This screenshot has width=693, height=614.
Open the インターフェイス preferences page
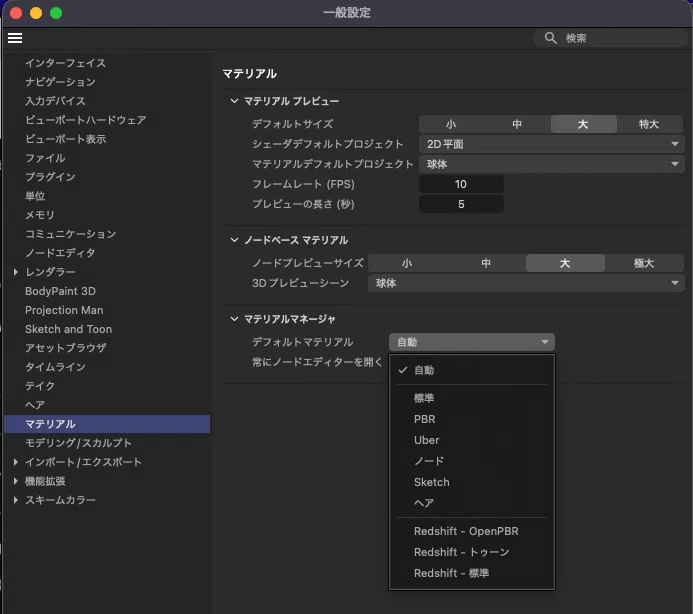click(x=65, y=63)
